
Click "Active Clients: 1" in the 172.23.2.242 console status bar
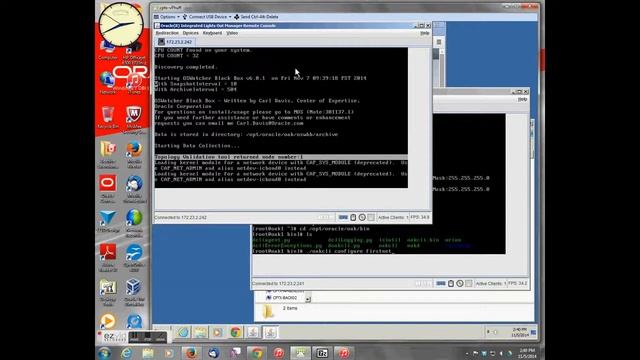393,218
